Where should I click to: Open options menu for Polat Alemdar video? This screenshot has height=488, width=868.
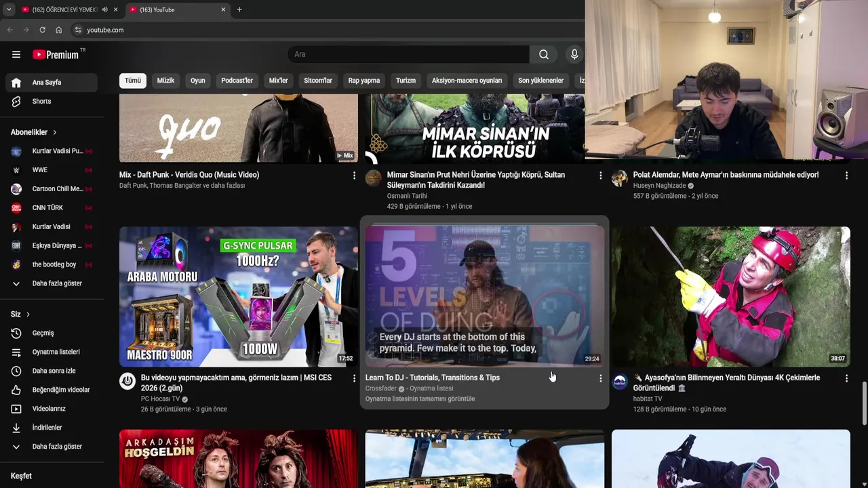click(846, 176)
